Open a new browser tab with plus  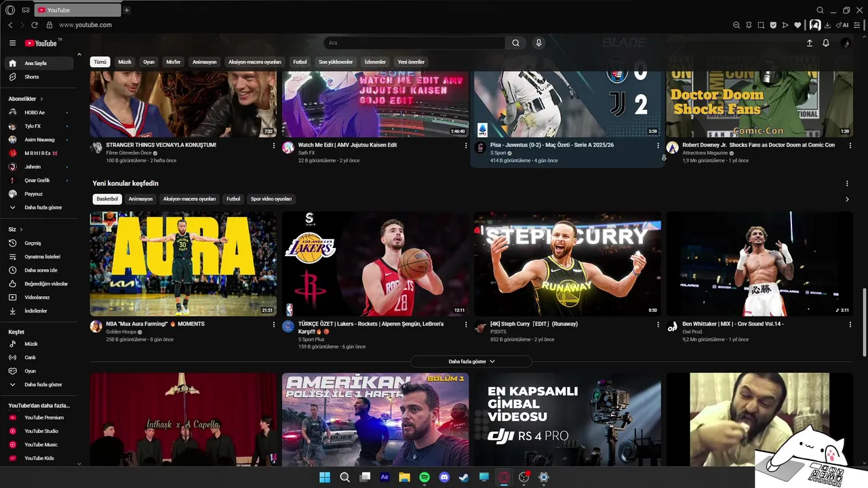127,10
